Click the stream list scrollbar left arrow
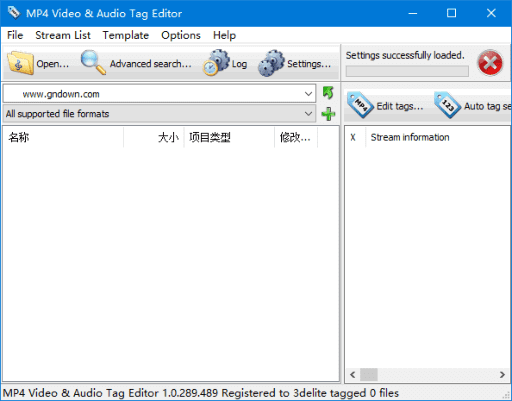The image size is (512, 401). 352,375
